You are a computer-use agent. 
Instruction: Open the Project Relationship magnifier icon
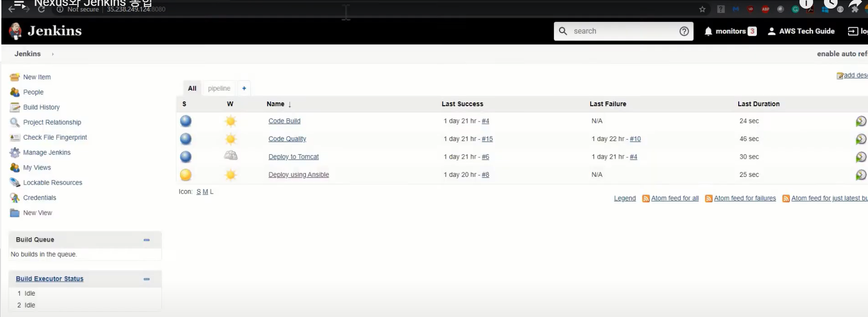point(15,122)
